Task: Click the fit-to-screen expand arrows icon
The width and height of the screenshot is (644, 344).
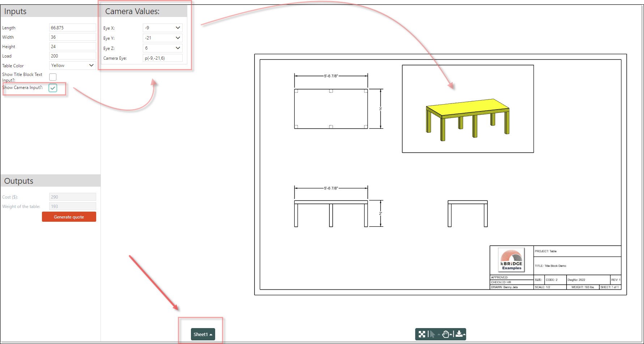Action: (x=422, y=334)
